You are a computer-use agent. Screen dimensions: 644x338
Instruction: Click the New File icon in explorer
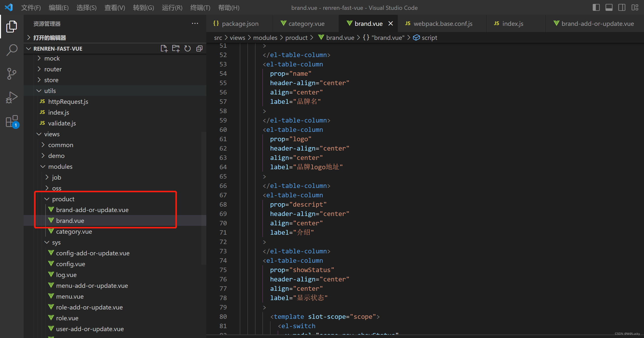click(x=164, y=48)
